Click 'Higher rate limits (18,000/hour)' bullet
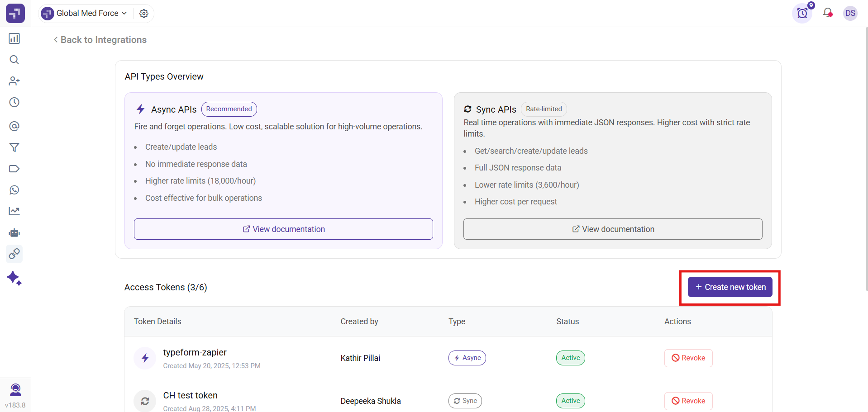 click(x=200, y=181)
